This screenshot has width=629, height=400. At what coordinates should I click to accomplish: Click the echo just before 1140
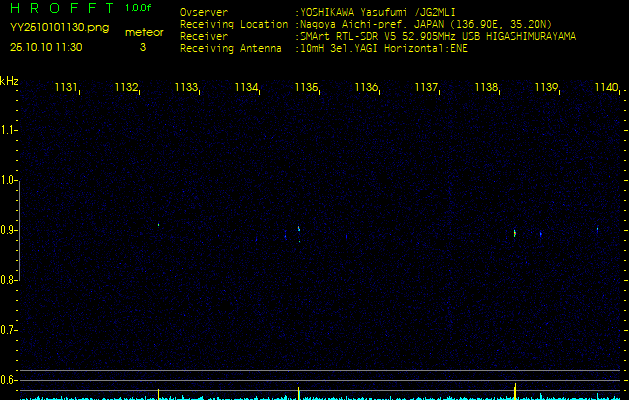597,229
